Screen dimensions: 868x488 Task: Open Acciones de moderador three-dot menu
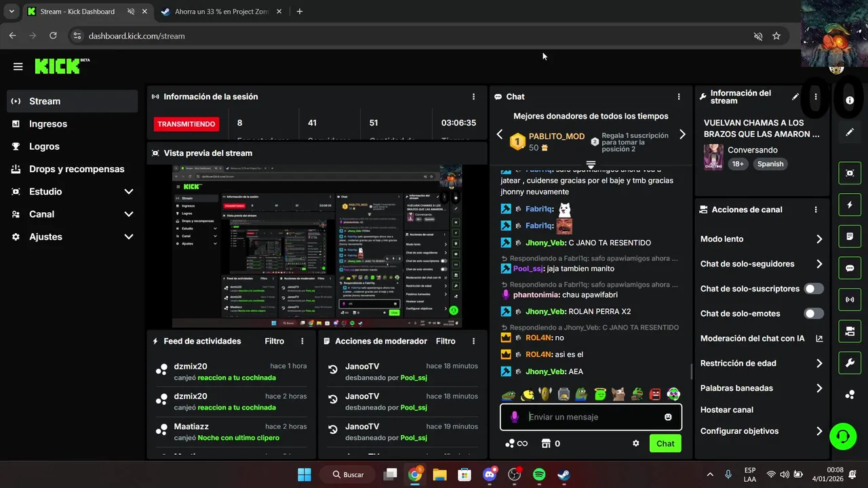(473, 342)
